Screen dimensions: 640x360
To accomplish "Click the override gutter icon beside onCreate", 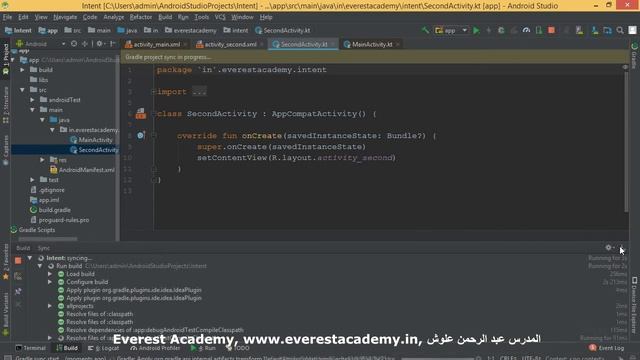I will 141,135.
